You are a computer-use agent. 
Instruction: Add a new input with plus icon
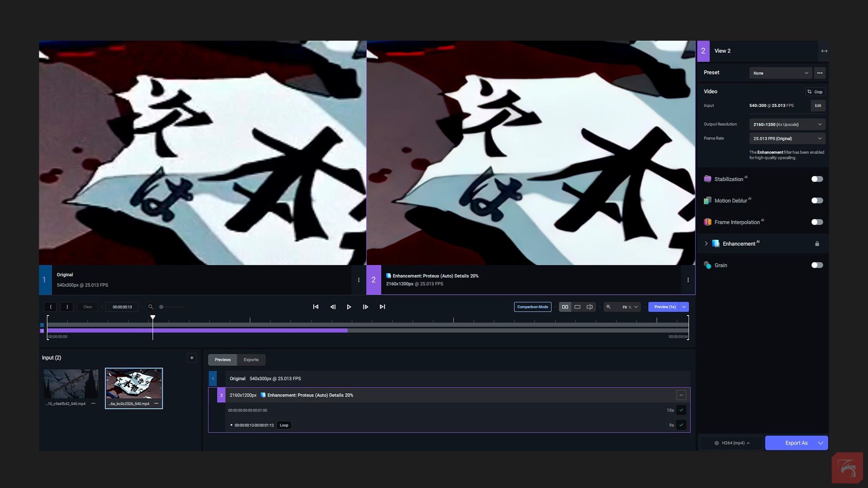tap(192, 358)
